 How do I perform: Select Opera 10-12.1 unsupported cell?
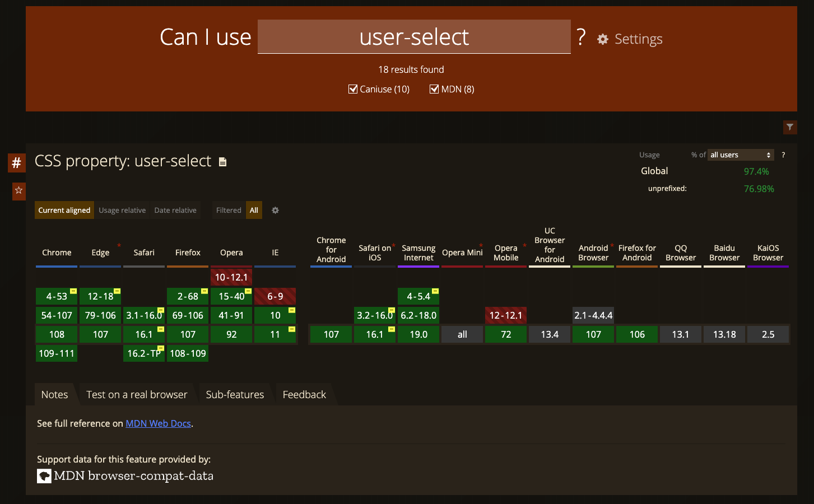(231, 277)
